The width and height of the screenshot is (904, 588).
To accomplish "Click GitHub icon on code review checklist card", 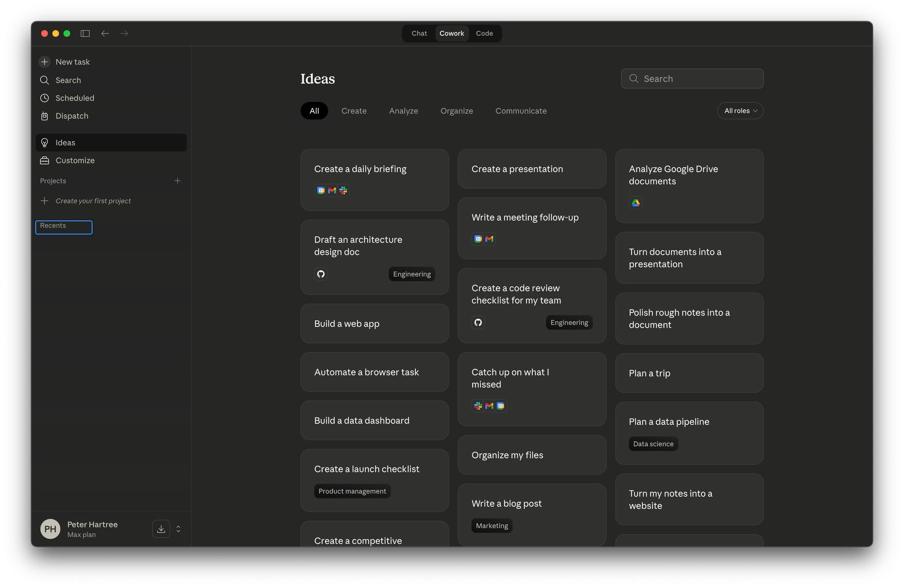I will [478, 323].
